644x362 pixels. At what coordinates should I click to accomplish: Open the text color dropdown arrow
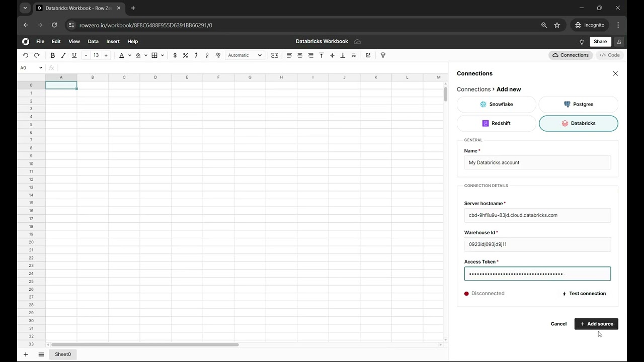129,55
